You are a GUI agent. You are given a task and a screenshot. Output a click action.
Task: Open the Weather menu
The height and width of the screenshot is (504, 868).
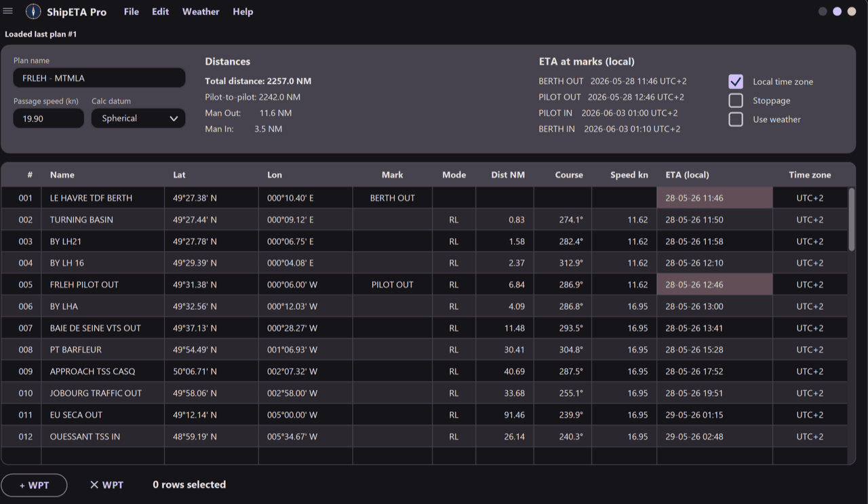[x=201, y=12]
